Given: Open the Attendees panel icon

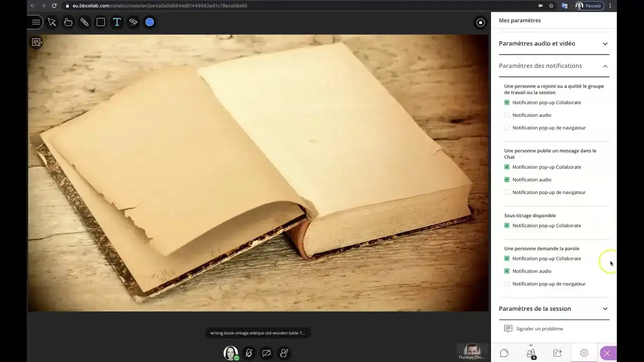Looking at the screenshot, I should click(531, 353).
